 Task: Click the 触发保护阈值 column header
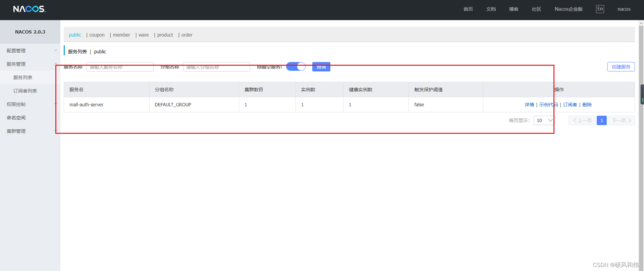(x=446, y=90)
